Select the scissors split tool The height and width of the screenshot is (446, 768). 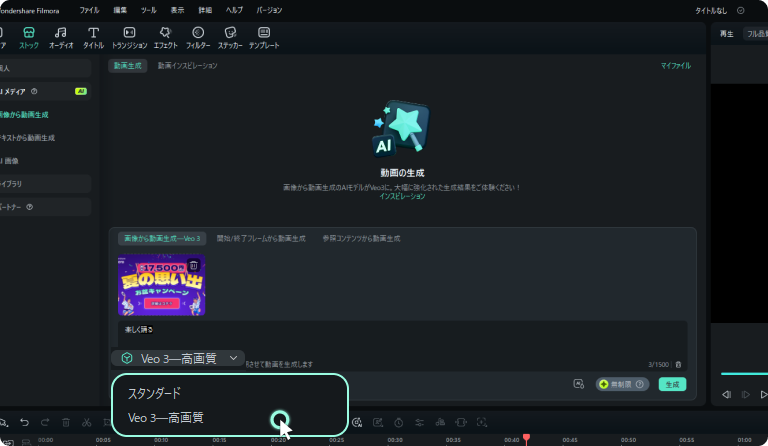click(87, 422)
